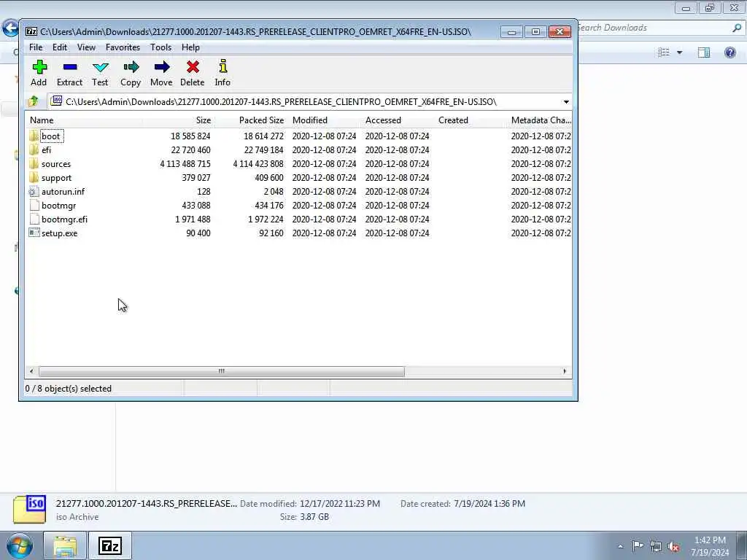Click packed size 18 614 272
The height and width of the screenshot is (560, 747).
point(263,136)
